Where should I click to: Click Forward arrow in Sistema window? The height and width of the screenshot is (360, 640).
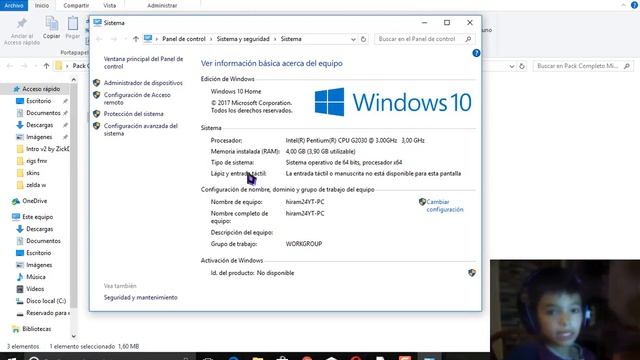coord(114,39)
